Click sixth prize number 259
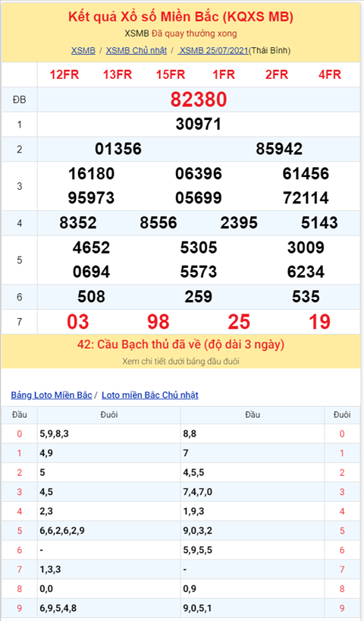364x621 pixels. click(199, 297)
